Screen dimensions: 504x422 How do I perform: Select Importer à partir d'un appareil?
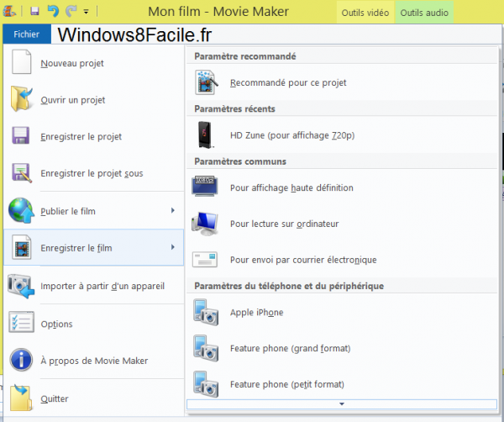click(x=93, y=286)
